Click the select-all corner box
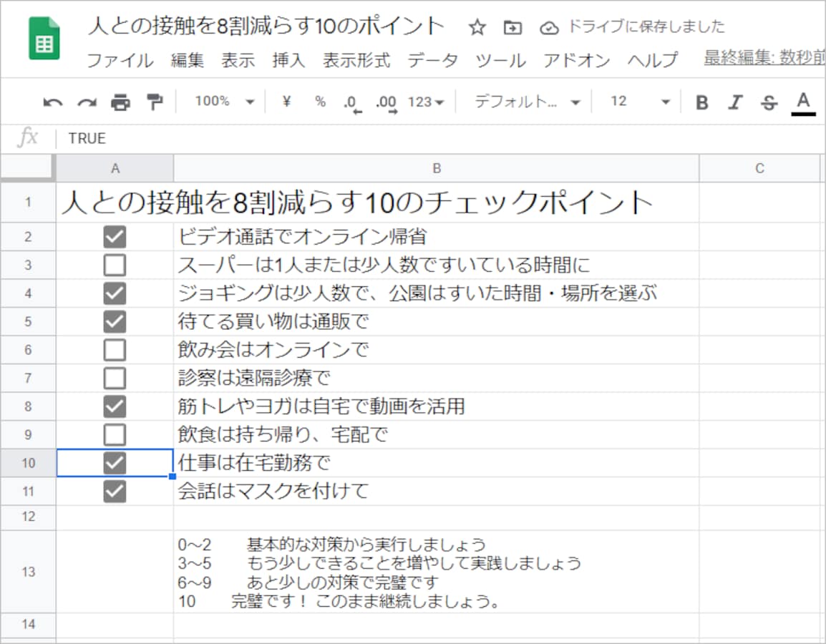Viewport: 826px width, 644px height. (28, 168)
